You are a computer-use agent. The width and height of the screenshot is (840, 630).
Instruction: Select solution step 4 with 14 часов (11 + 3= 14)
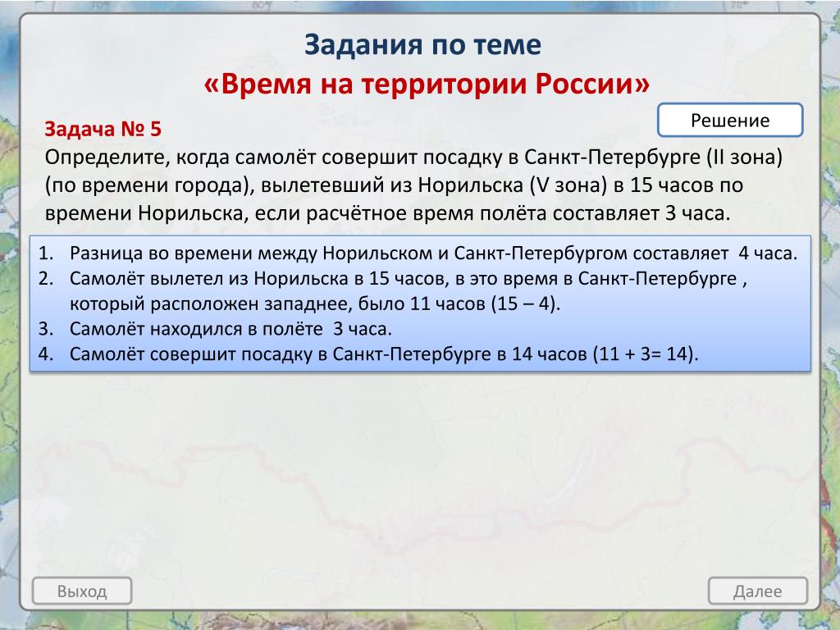pos(368,354)
